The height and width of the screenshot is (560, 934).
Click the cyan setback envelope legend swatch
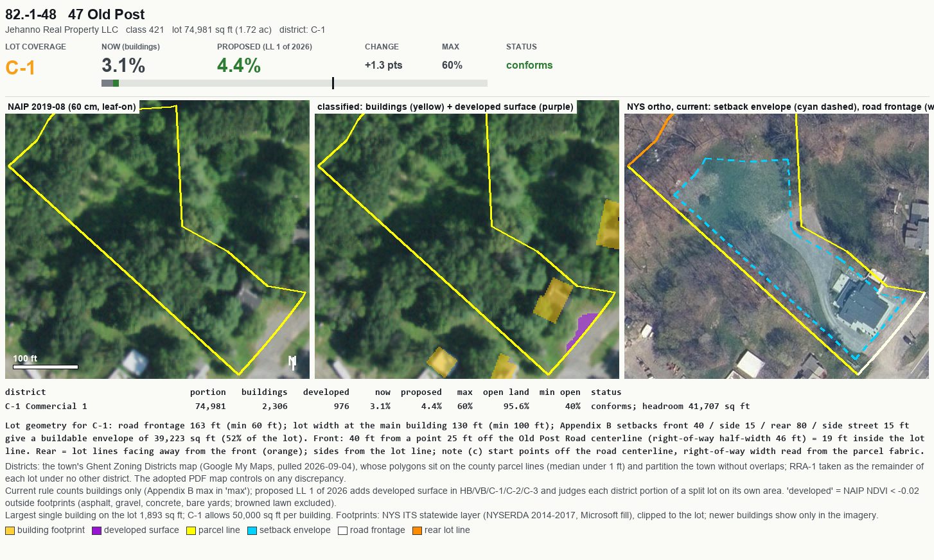(252, 530)
